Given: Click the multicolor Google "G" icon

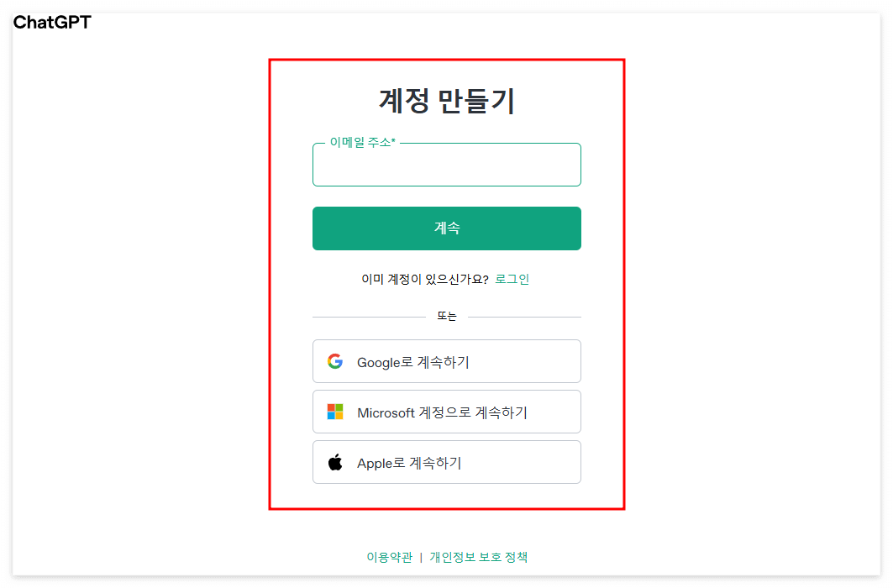Looking at the screenshot, I should coord(335,361).
